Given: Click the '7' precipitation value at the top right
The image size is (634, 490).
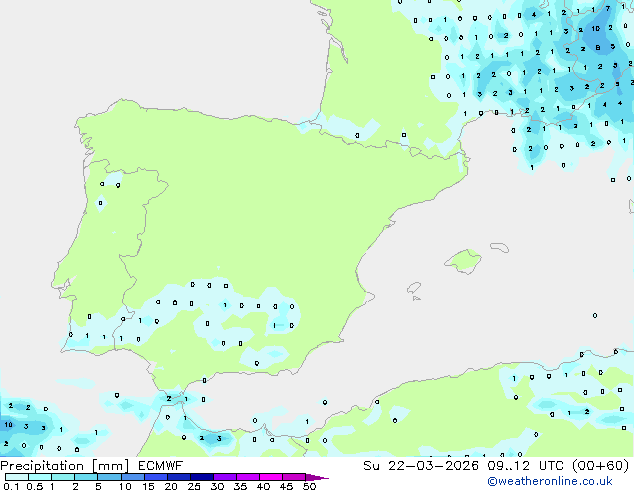Looking at the screenshot, I should tap(608, 8).
